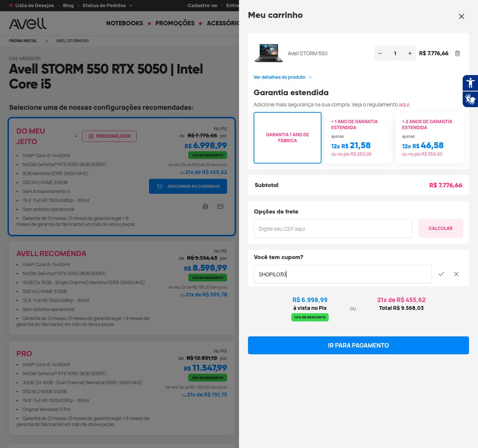Screen dimensions: 478x448
Task: Clear coupon with the X icon
Action: point(456,274)
